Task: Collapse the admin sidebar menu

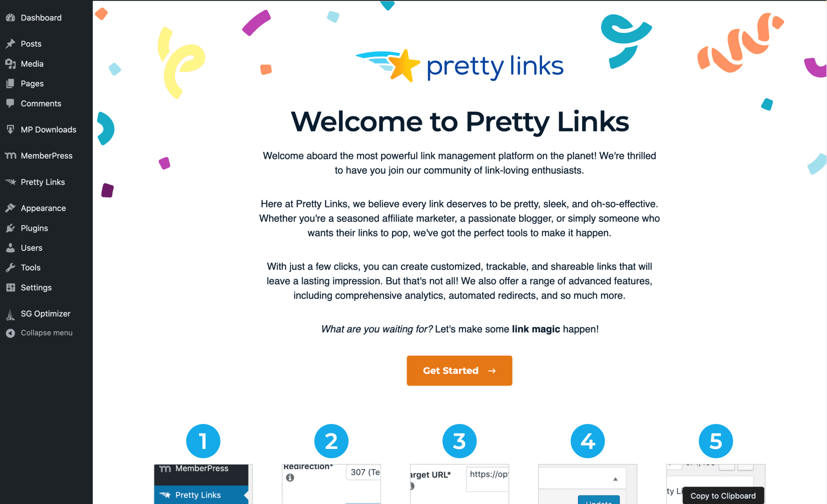Action: point(10,333)
